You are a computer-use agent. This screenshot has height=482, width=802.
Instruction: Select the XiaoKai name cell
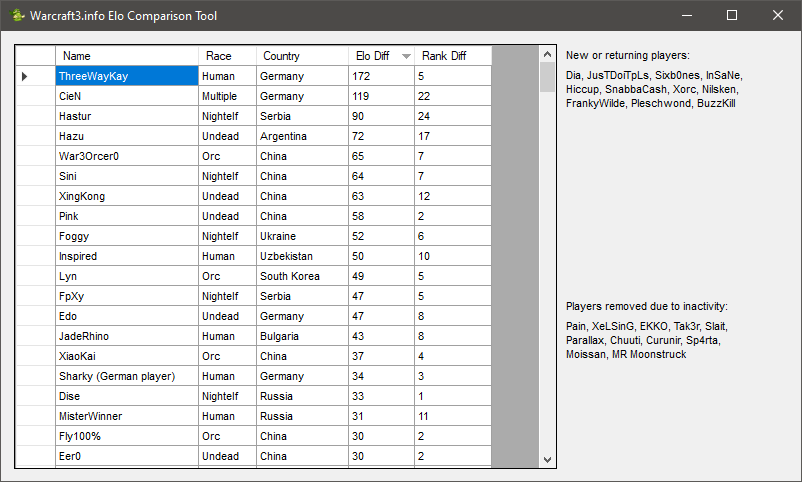coord(127,356)
